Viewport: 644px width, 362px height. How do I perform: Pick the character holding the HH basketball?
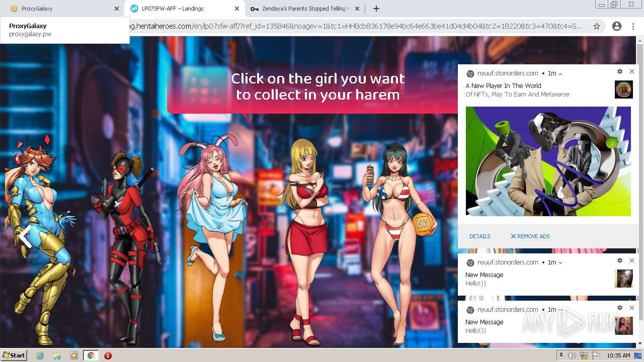pyautogui.click(x=400, y=244)
